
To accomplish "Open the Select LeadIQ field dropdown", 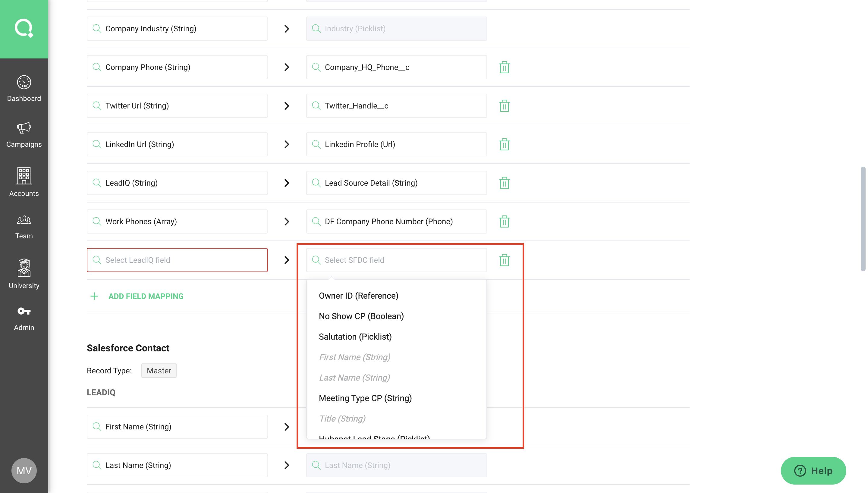I will 177,260.
